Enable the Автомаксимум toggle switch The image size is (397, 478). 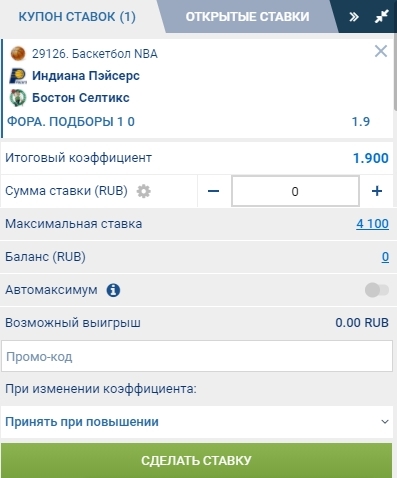(x=377, y=290)
